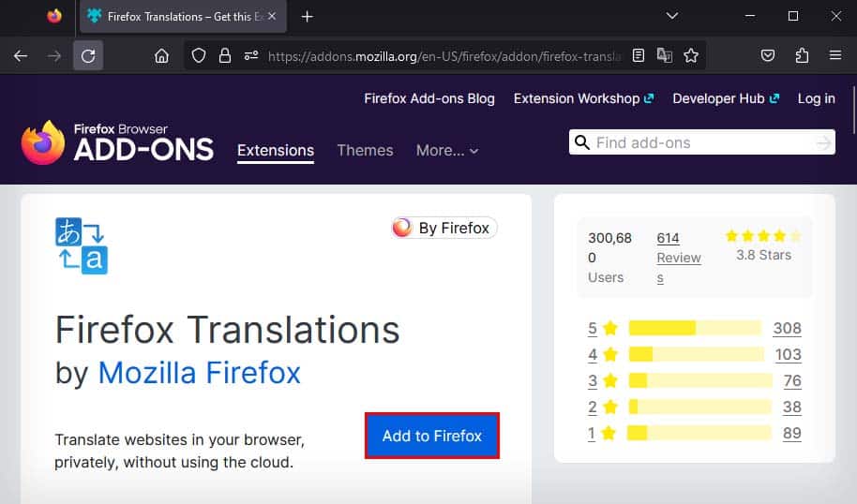Click the Firefox Translations extension icon
This screenshot has height=504, width=857.
[82, 245]
